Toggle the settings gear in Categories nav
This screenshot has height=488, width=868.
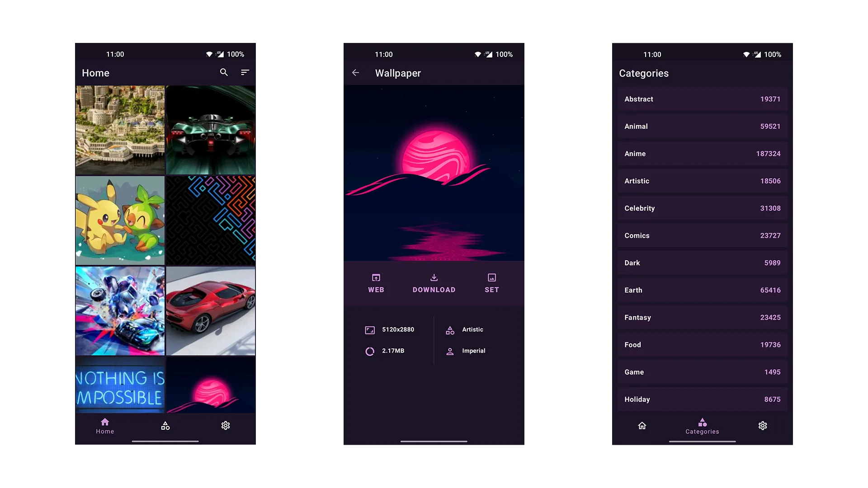[763, 426]
